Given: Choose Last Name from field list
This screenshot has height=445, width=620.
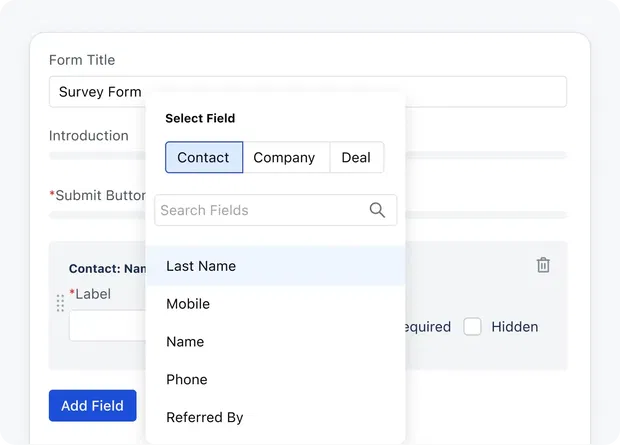Looking at the screenshot, I should (x=275, y=266).
